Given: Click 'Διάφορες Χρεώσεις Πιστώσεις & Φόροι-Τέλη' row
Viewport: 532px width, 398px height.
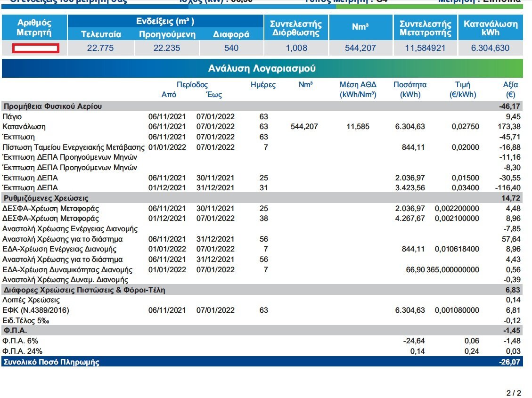Looking at the screenshot, I should (262, 290).
